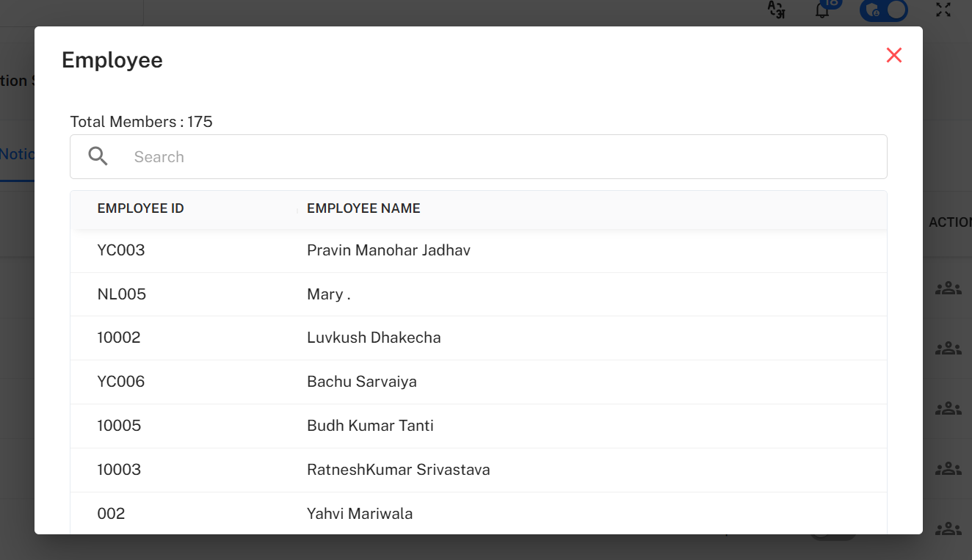Click the first group members icon under ACTION

pyautogui.click(x=948, y=287)
